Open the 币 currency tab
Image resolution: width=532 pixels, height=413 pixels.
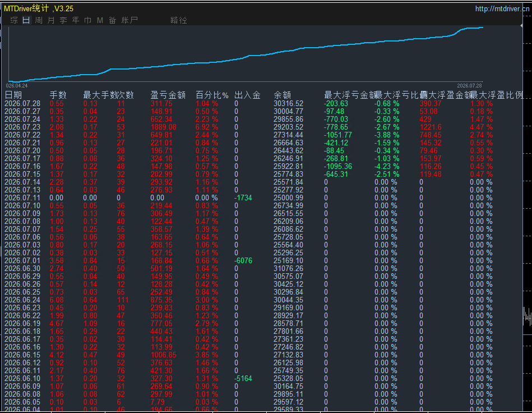click(88, 20)
